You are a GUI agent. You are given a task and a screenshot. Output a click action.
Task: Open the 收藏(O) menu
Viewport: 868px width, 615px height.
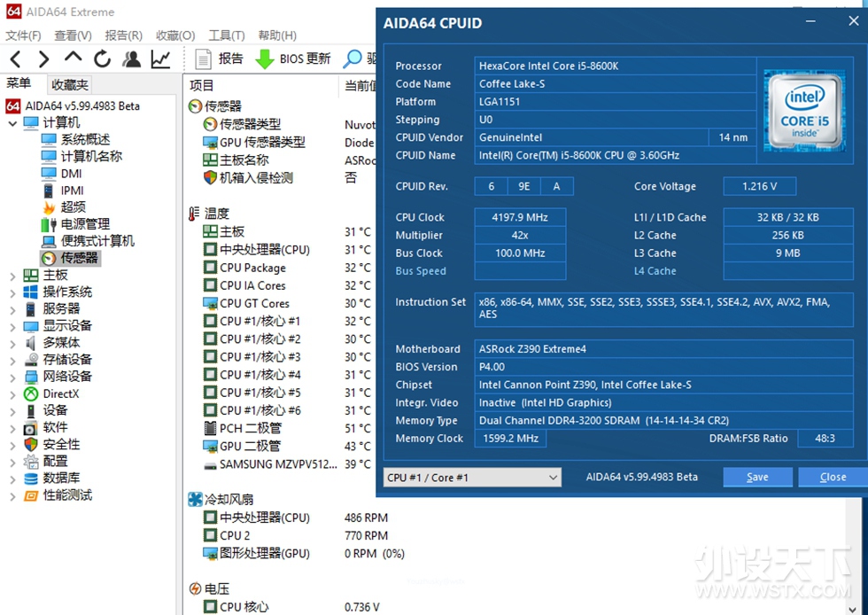[175, 35]
